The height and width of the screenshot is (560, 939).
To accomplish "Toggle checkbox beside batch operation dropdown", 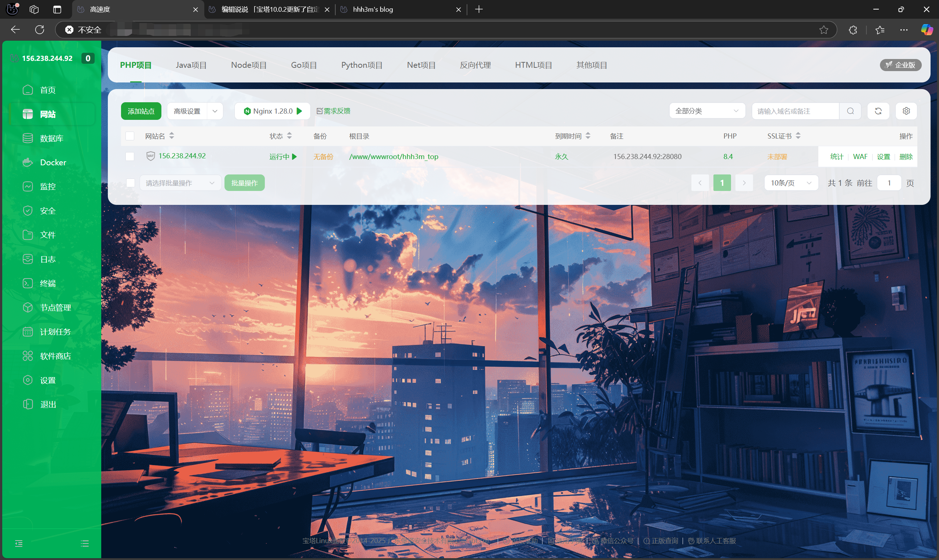I will [x=131, y=183].
